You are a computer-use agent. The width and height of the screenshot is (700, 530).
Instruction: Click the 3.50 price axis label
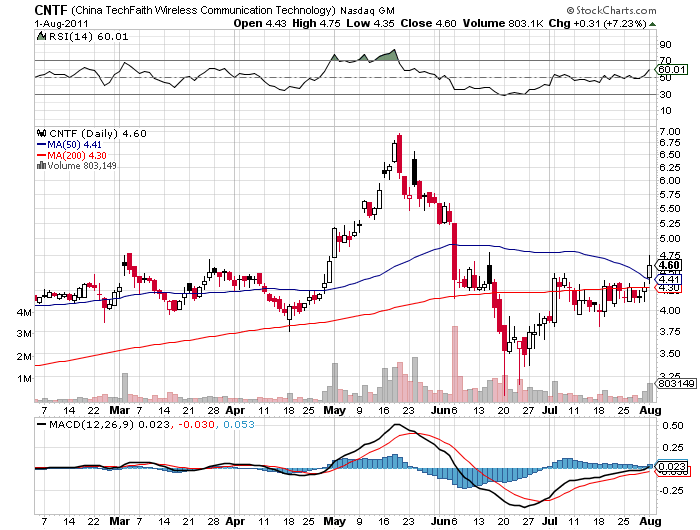tap(670, 353)
